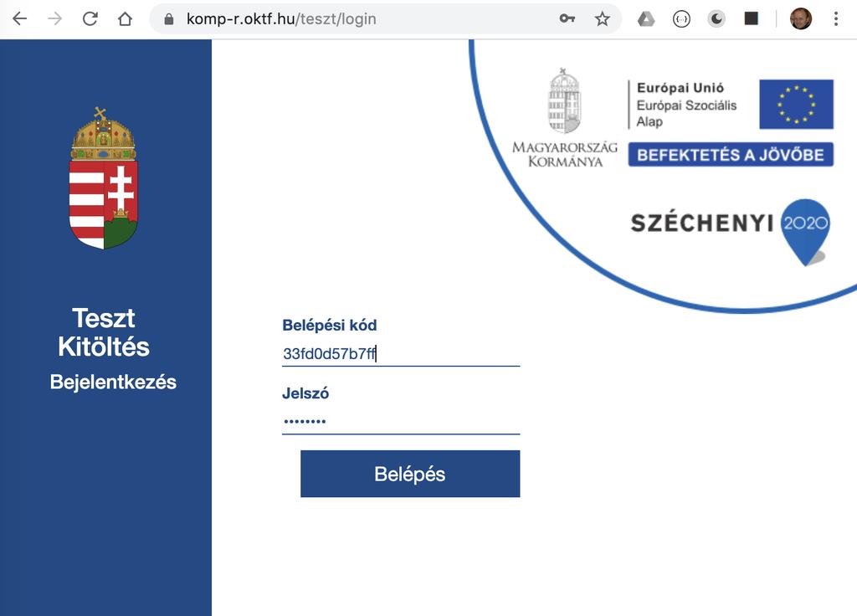Toggle the dark mode moon extension
The image size is (857, 616).
pos(716,19)
